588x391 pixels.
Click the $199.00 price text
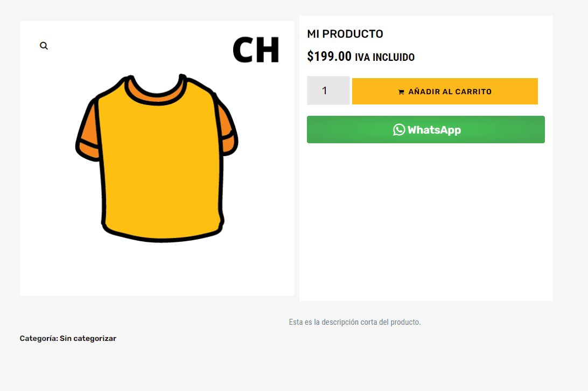click(329, 57)
